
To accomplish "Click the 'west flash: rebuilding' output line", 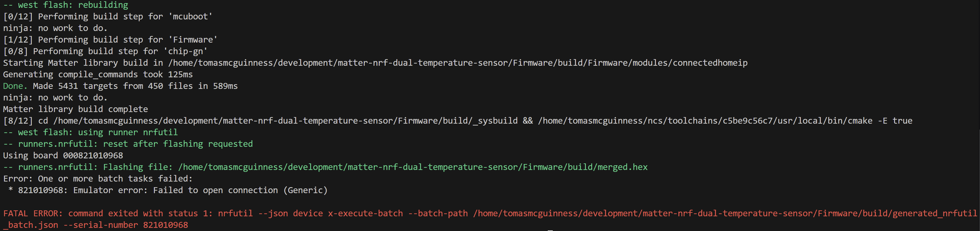I will [x=66, y=5].
